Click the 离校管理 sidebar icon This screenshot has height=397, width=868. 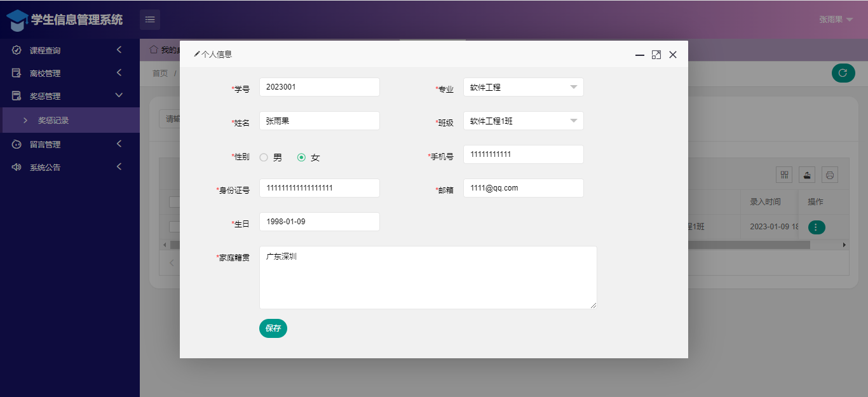(17, 73)
